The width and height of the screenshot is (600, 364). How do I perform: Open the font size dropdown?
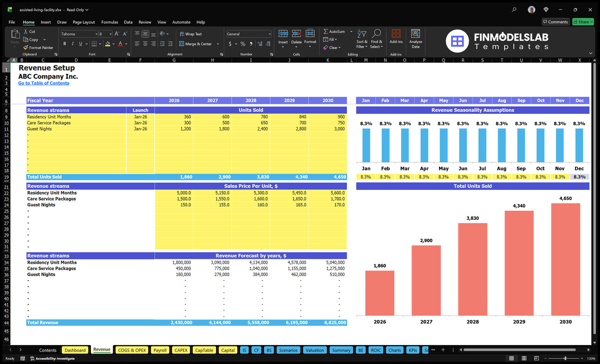(110, 34)
